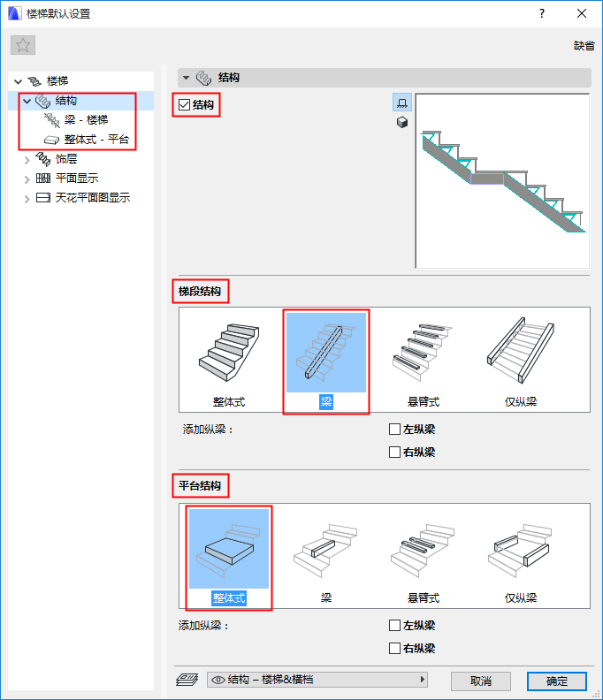Switch preview to 3D cube view
The height and width of the screenshot is (700, 603).
[x=402, y=122]
